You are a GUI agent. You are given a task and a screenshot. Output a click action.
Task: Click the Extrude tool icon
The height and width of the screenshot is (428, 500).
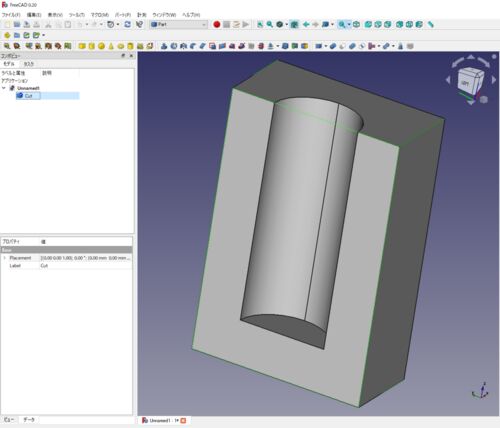point(164,46)
